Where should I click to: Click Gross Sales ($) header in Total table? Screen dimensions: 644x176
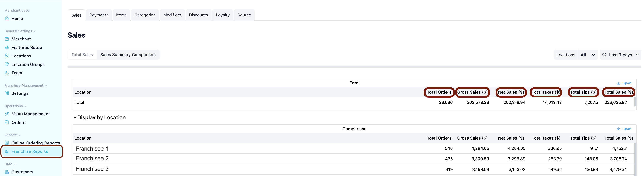coord(472,92)
